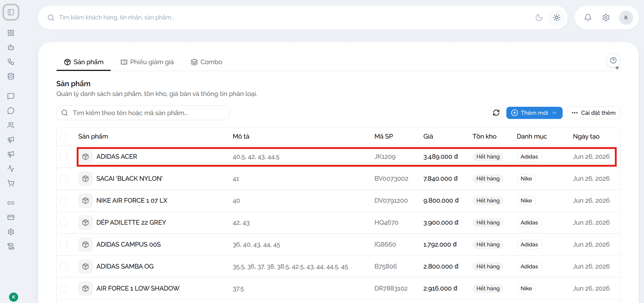This screenshot has width=644, height=303.
Task: Open the activity pulse icon in sidebar
Action: click(x=11, y=168)
